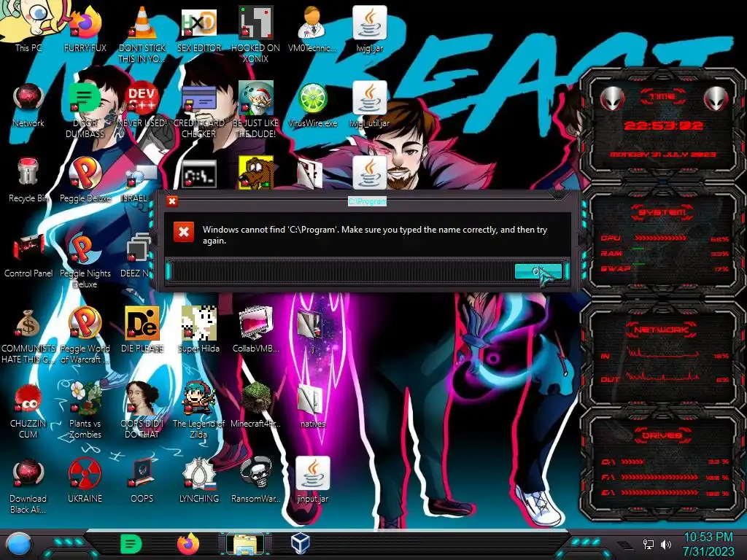Image resolution: width=747 pixels, height=560 pixels.
Task: Open taskbar clock showing 10:53 PM
Action: click(x=708, y=544)
